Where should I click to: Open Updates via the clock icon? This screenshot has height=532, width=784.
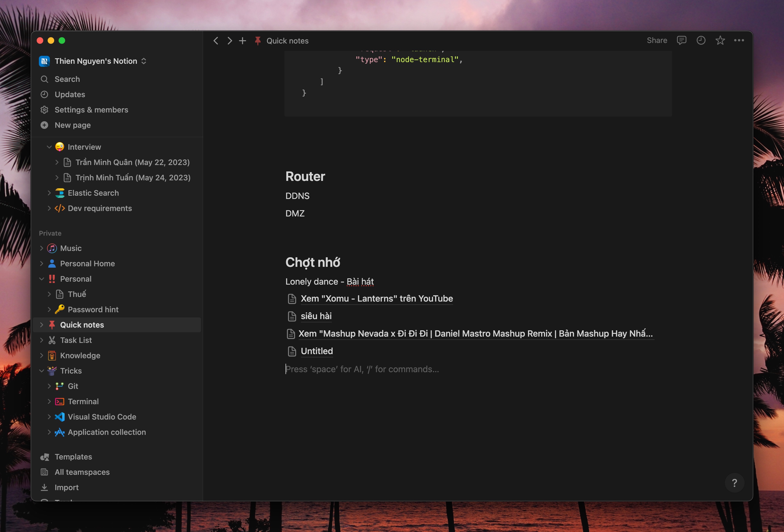click(x=70, y=94)
